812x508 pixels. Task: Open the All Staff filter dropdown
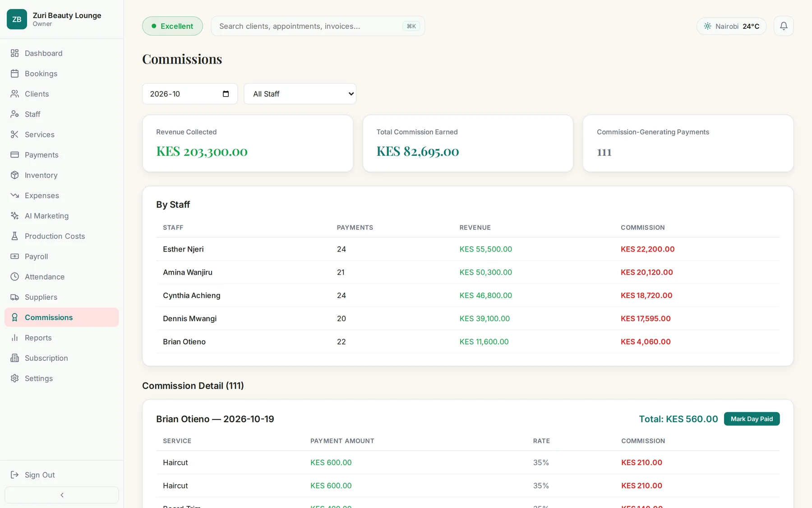click(300, 94)
